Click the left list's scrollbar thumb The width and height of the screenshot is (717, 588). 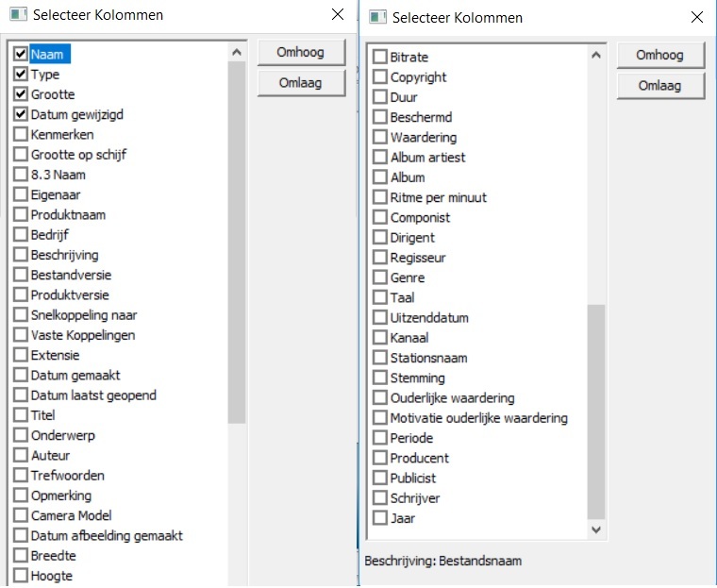click(x=237, y=243)
